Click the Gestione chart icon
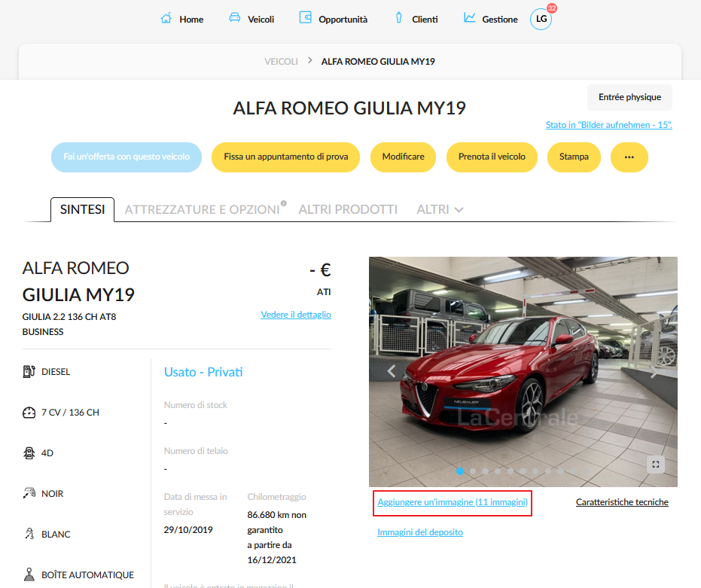This screenshot has height=588, width=701. tap(469, 18)
